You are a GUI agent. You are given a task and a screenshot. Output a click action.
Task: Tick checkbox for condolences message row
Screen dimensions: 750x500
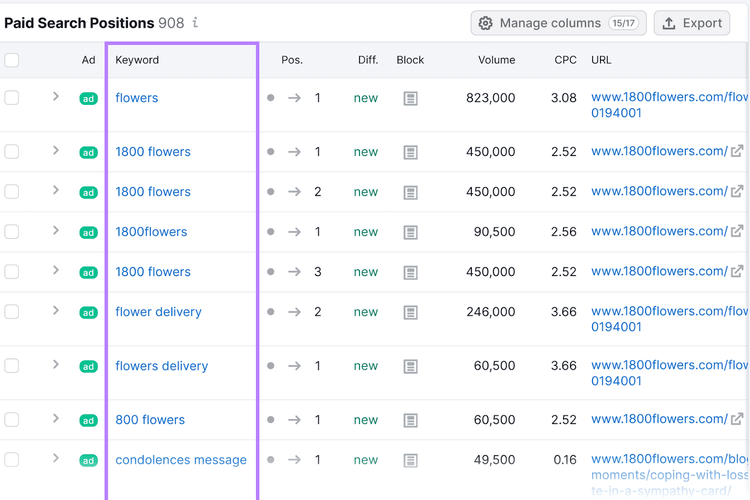click(11, 460)
